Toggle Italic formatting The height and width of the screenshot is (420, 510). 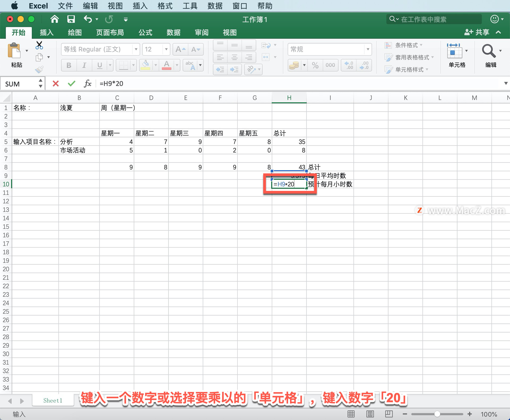click(x=84, y=65)
